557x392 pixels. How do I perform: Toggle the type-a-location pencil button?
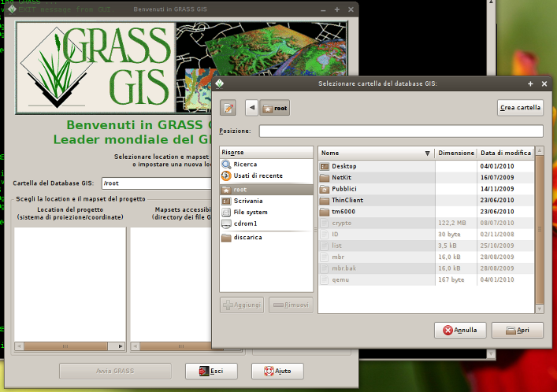click(x=228, y=108)
